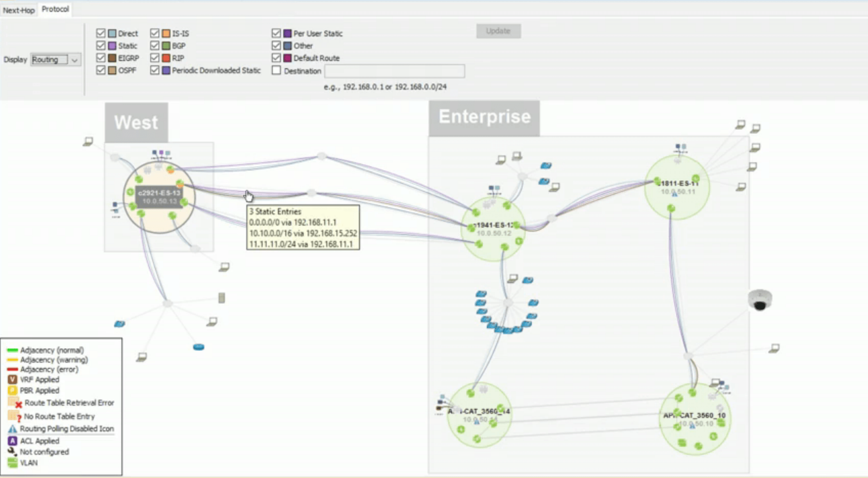Screen dimensions: 868x478
Task: Toggle the Static protocol checkbox
Action: tap(101, 45)
